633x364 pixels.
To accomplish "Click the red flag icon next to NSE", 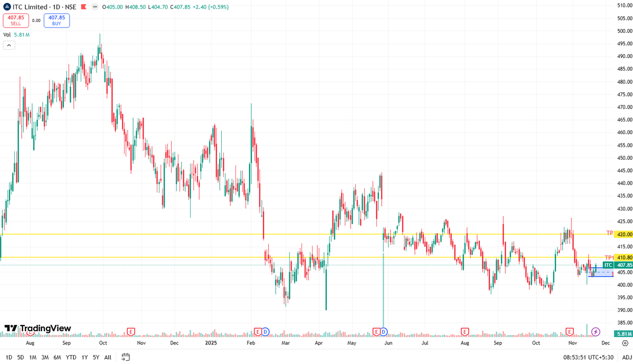I will coord(83,7).
